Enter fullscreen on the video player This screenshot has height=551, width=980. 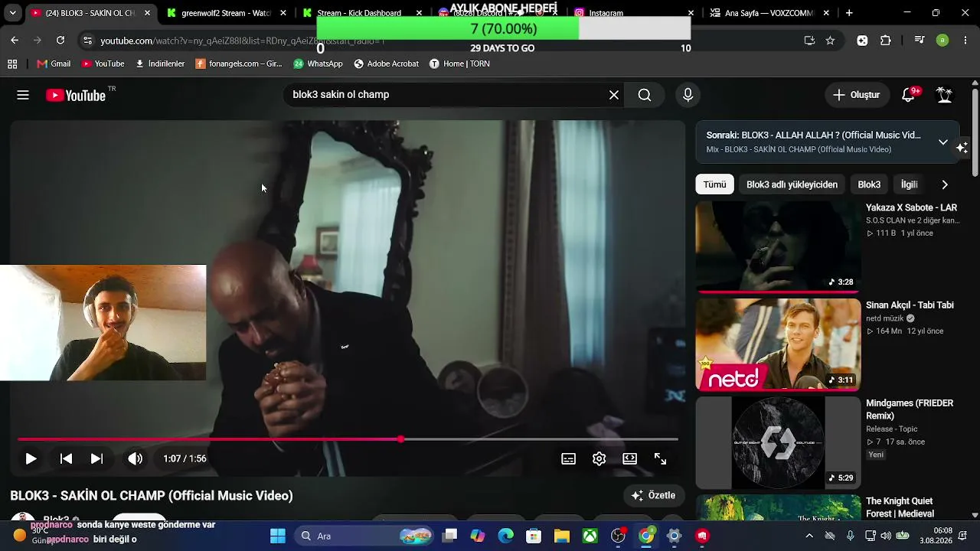660,459
